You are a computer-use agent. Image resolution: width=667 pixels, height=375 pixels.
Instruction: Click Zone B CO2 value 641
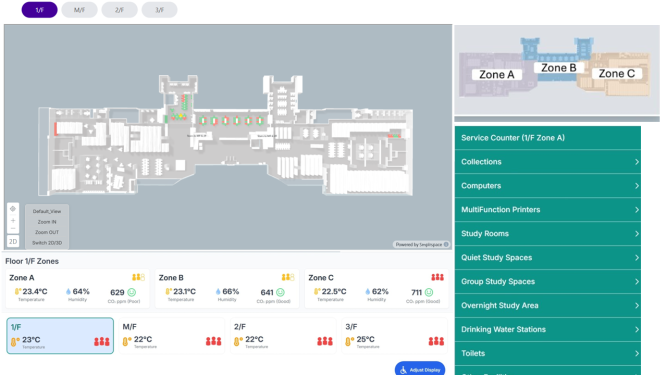click(267, 293)
